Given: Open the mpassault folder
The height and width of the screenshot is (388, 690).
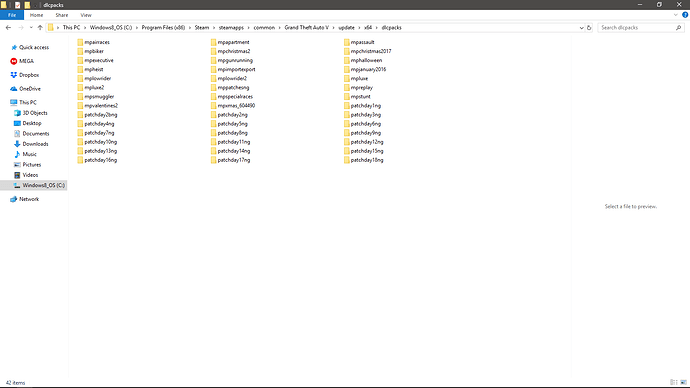Looking at the screenshot, I should [x=359, y=42].
